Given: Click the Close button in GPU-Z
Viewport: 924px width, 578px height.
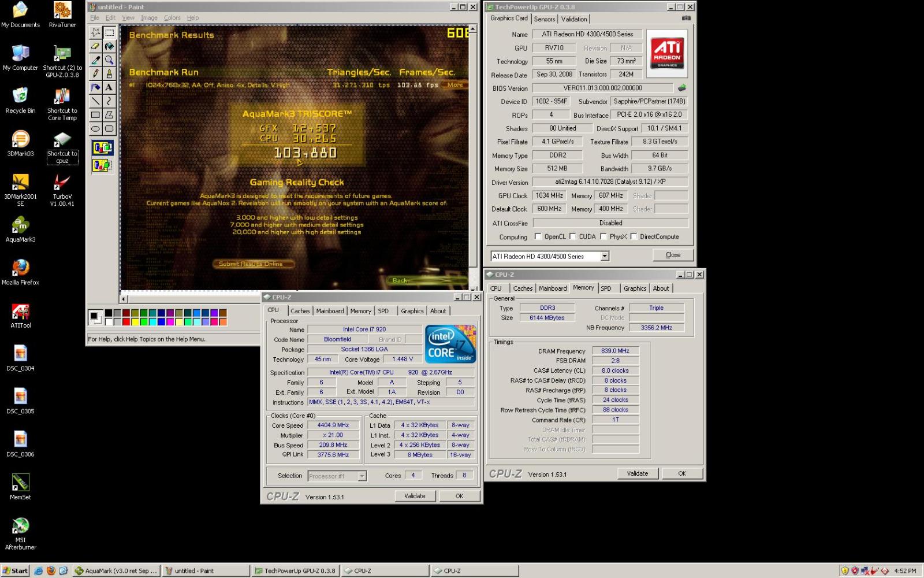Looking at the screenshot, I should [673, 255].
